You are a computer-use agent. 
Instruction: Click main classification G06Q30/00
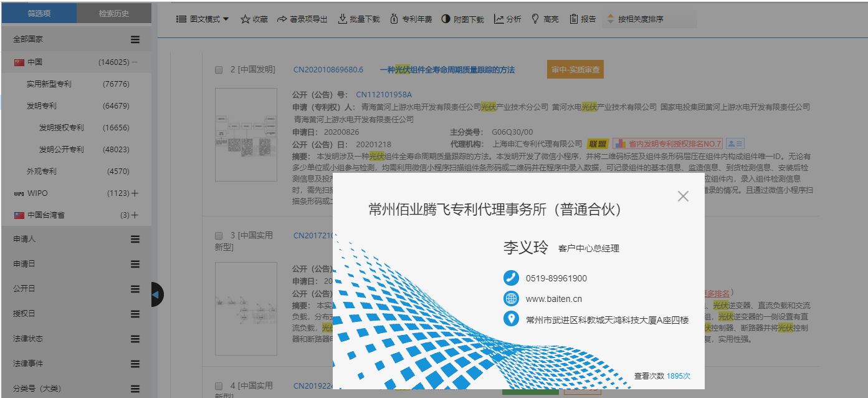coord(512,132)
